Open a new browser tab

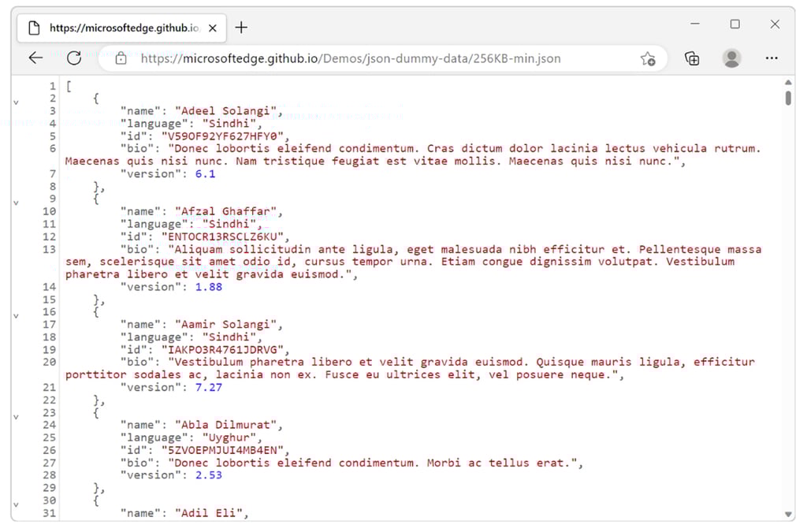click(241, 27)
